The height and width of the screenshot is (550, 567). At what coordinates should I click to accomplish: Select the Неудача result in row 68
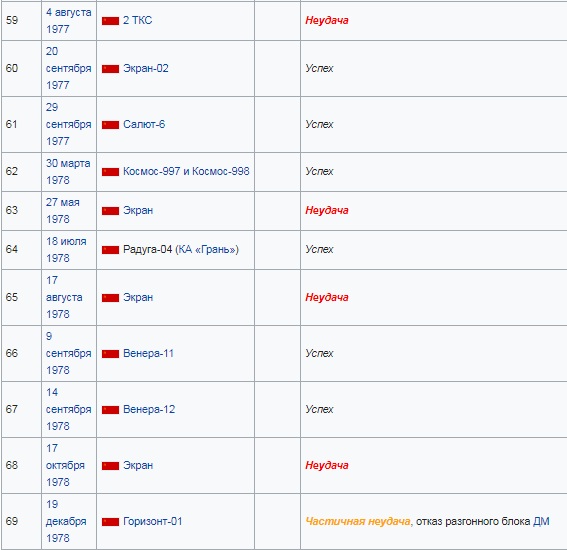pyautogui.click(x=327, y=465)
